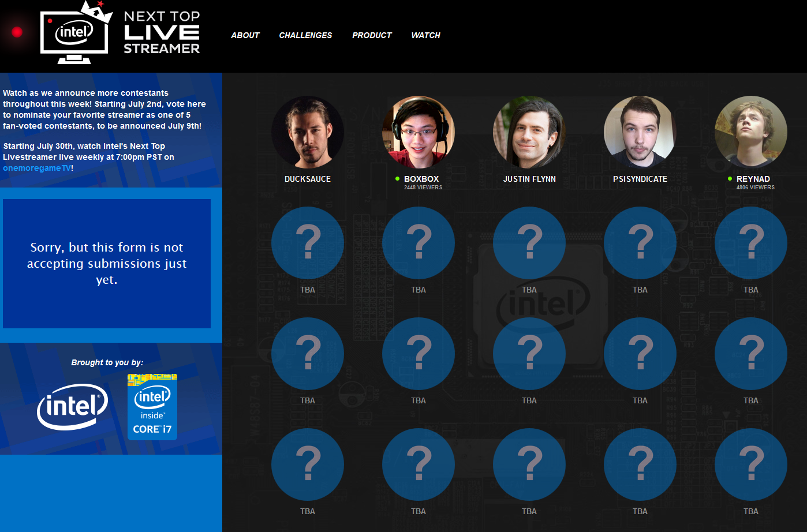The image size is (807, 532).
Task: Click Justin Flynn's profile picture
Action: click(x=529, y=132)
